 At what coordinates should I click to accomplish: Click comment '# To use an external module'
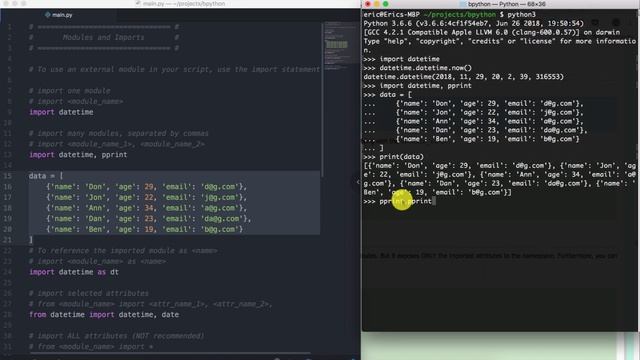pyautogui.click(x=174, y=69)
